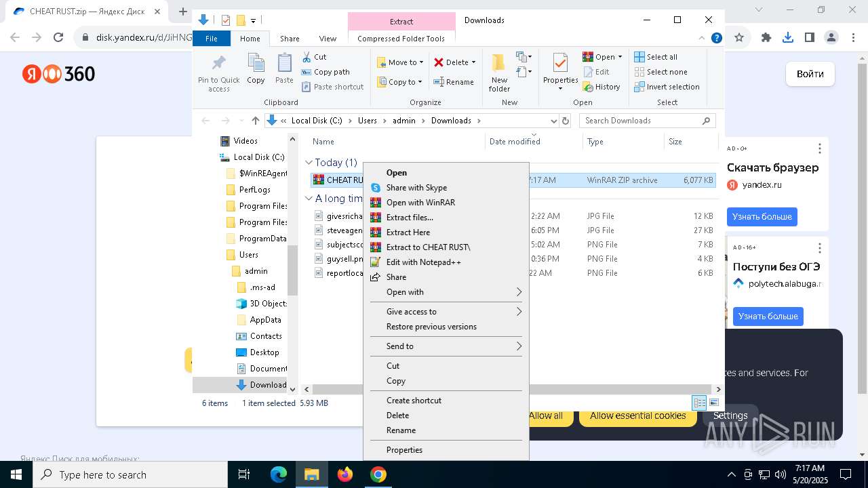Select Edit with Notepad++ entry
The width and height of the screenshot is (868, 488).
tap(446, 262)
